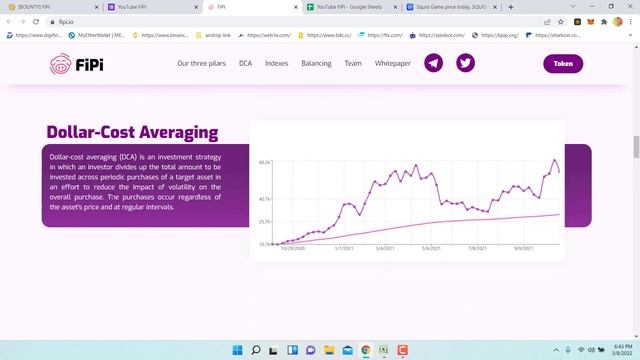The height and width of the screenshot is (360, 640).
Task: Open the bika.cc bookmark
Action: (x=325, y=36)
